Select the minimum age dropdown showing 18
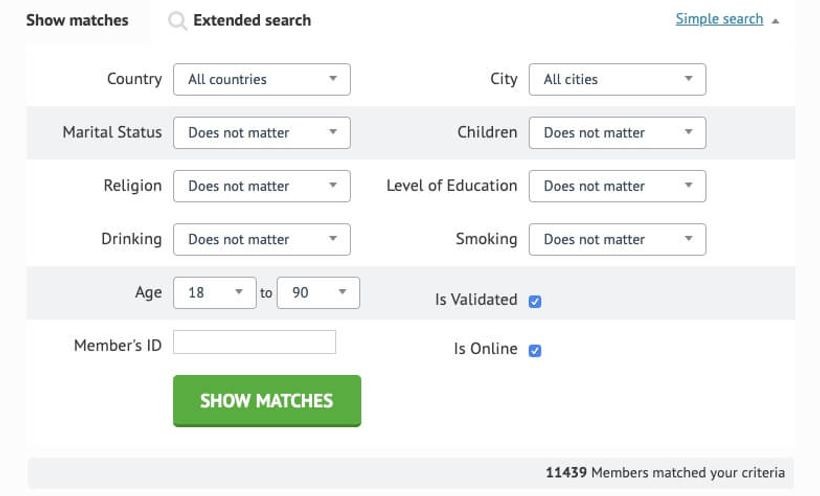Viewport: 820px width, 496px height. 214,293
